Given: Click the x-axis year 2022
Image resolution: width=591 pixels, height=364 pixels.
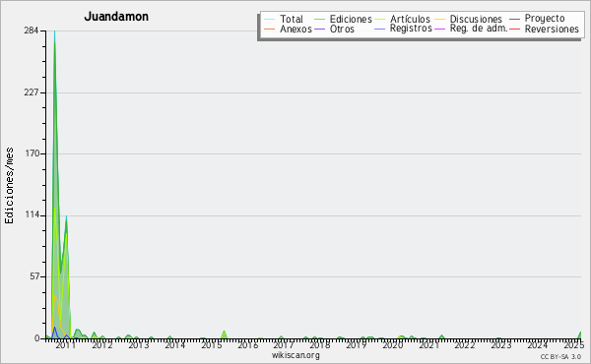Looking at the screenshot, I should pos(464,344).
